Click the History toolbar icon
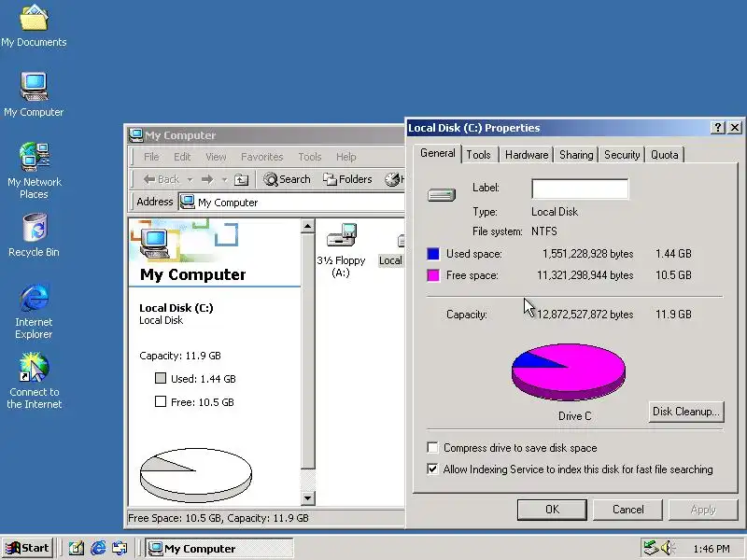 [394, 179]
